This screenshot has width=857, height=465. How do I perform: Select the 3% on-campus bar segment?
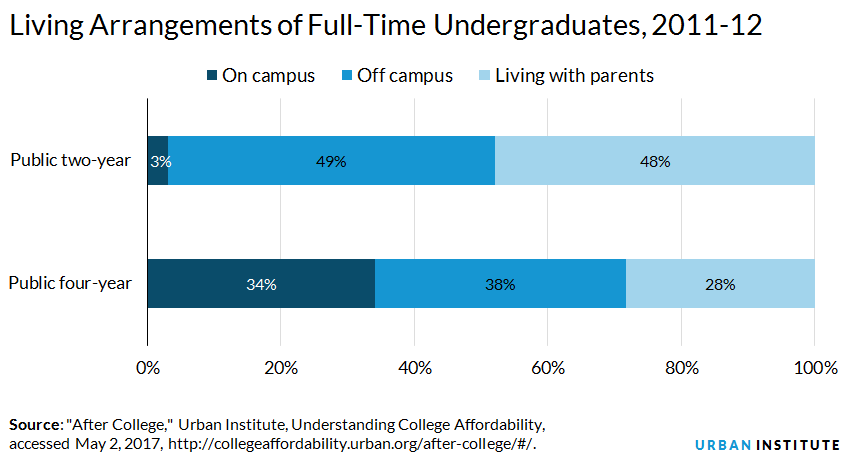[158, 161]
